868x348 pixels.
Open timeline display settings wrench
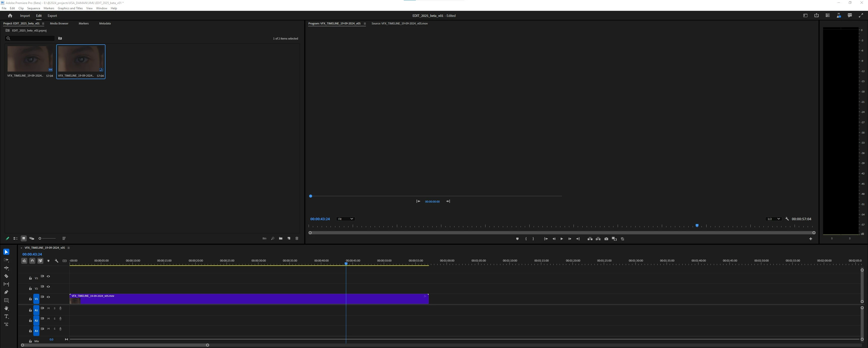coord(57,261)
